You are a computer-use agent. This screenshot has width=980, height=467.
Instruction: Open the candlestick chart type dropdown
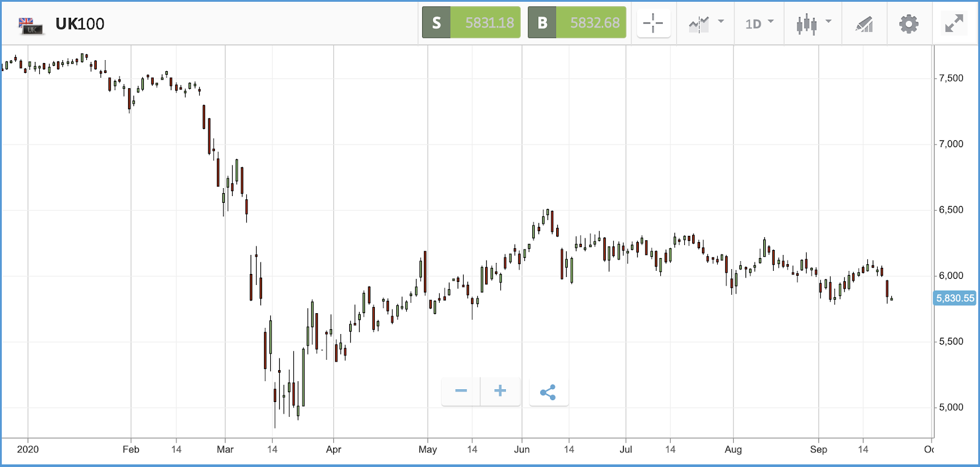(813, 24)
